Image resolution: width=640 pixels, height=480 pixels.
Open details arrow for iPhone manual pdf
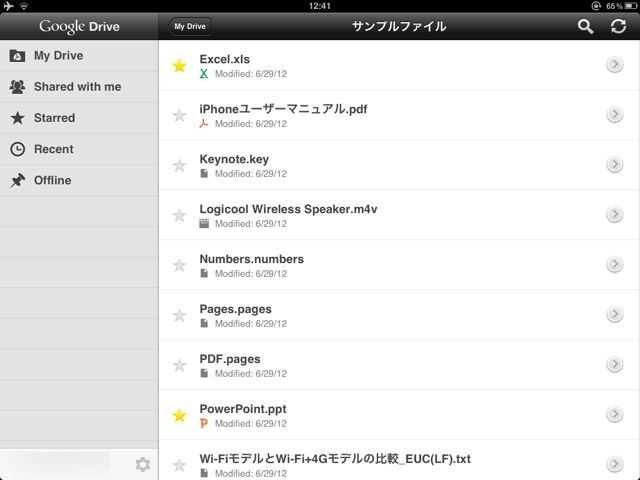(614, 114)
